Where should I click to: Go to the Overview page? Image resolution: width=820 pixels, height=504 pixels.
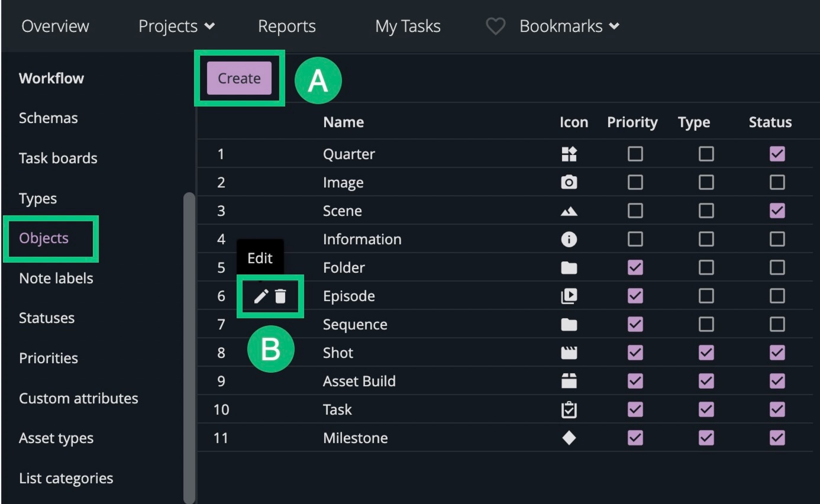click(55, 26)
